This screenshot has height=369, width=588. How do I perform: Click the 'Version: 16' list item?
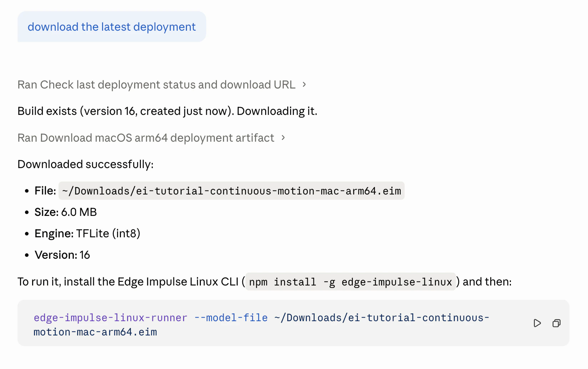click(x=62, y=255)
